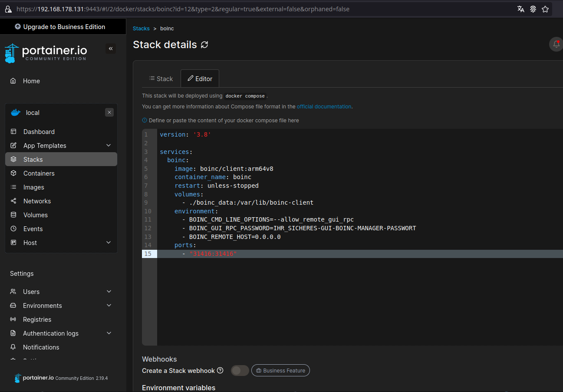The image size is (563, 392).
Task: Switch to the Stack tab
Action: click(x=161, y=78)
